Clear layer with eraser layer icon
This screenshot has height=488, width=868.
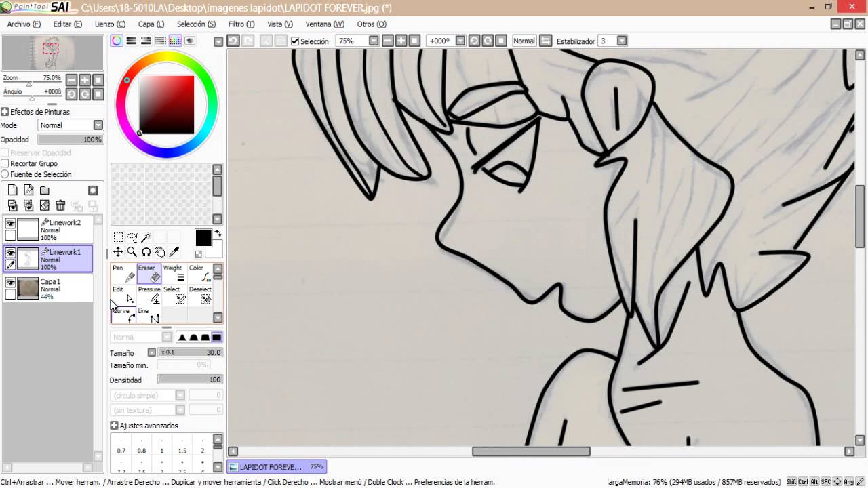click(x=45, y=205)
